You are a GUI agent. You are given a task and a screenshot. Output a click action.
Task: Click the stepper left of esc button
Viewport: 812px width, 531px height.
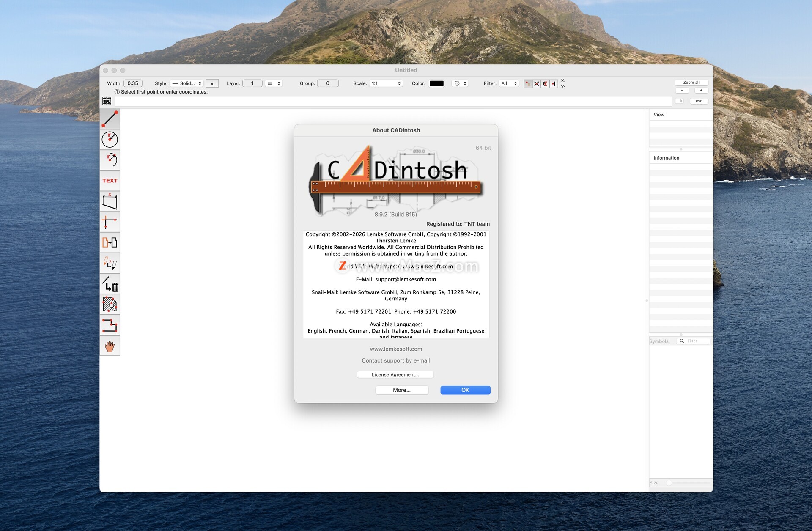click(680, 101)
